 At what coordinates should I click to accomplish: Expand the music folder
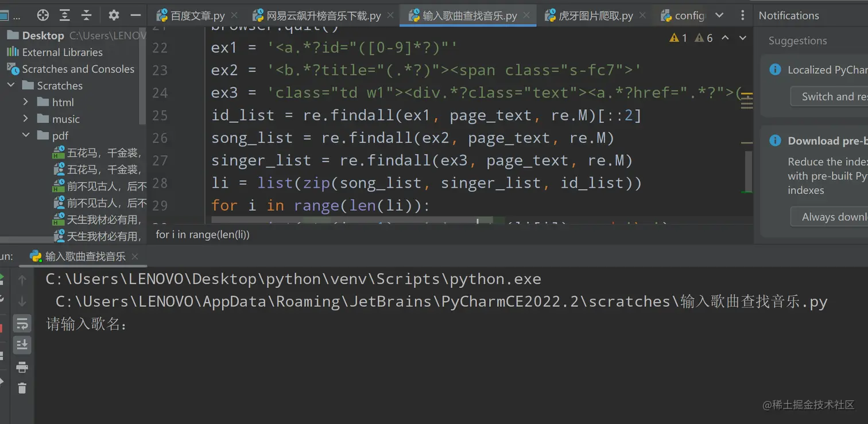[x=26, y=119]
